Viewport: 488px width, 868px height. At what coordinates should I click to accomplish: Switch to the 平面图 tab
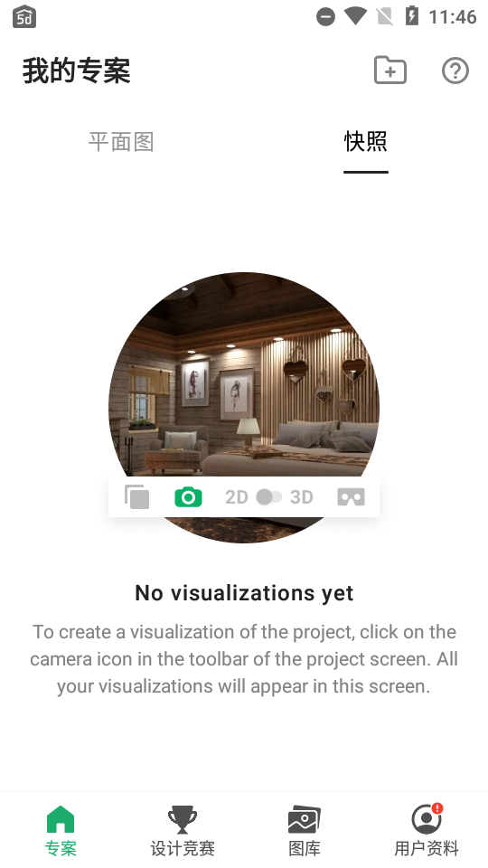(121, 142)
